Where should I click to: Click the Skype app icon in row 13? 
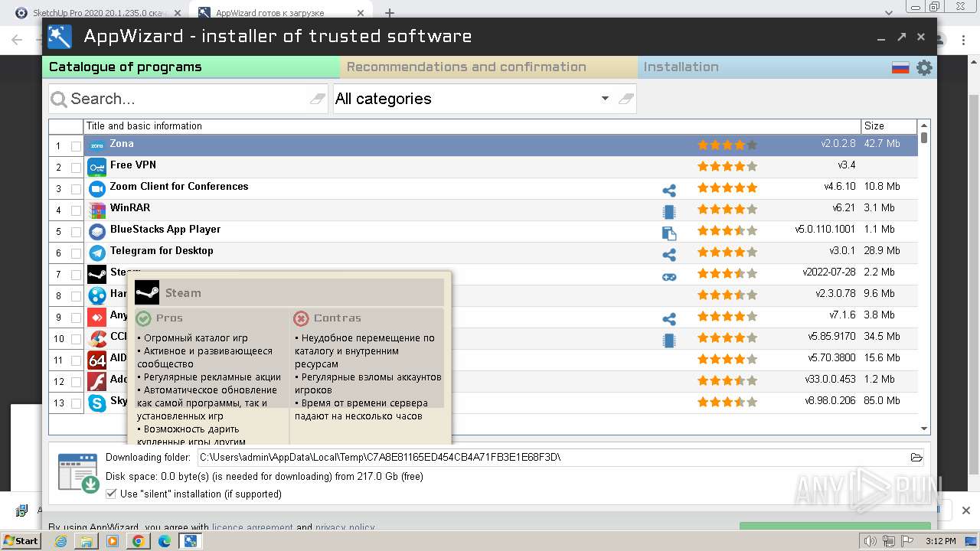96,403
